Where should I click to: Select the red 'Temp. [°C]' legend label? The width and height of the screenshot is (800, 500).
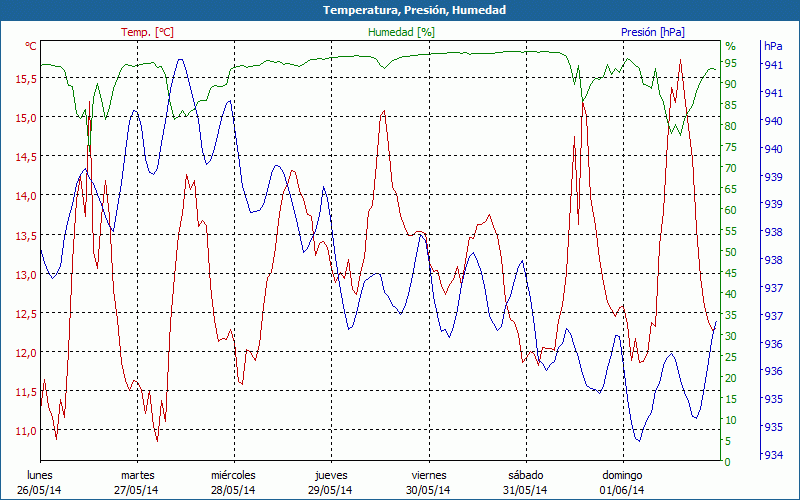(x=147, y=32)
